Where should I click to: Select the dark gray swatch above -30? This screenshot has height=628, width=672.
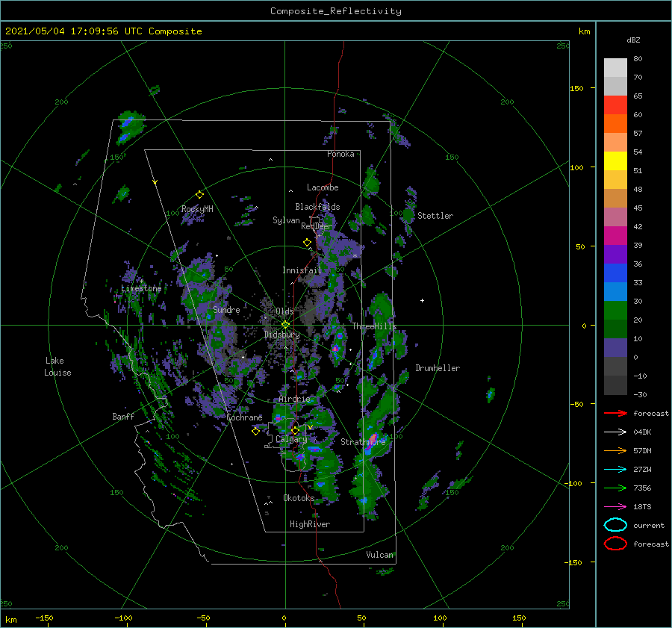click(615, 385)
